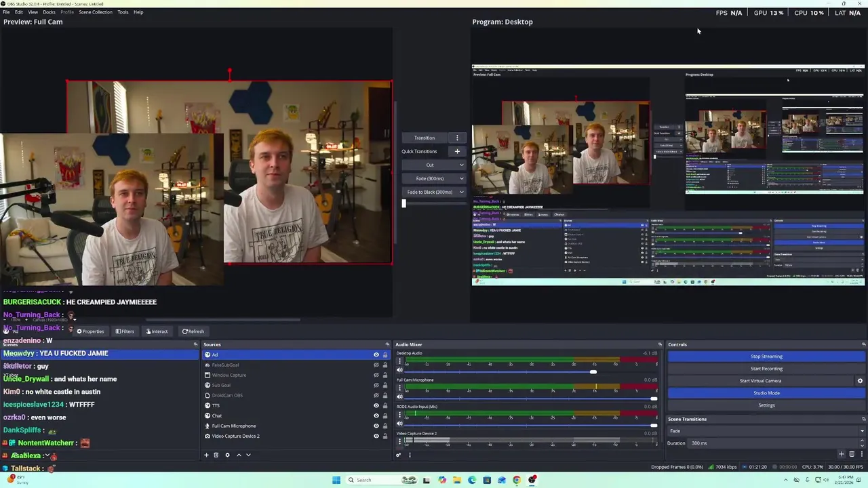Pop out the Audio Mixer dock icon
This screenshot has height=488, width=868.
pyautogui.click(x=660, y=344)
